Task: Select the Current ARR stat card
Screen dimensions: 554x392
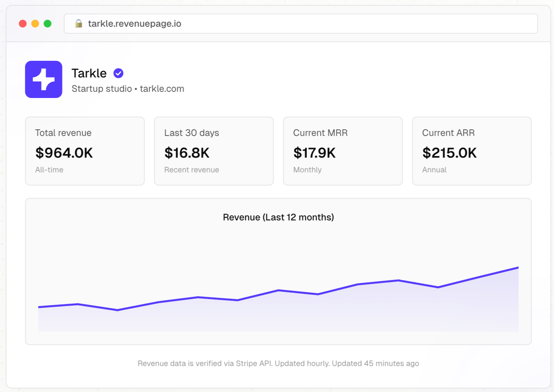Action: click(471, 151)
